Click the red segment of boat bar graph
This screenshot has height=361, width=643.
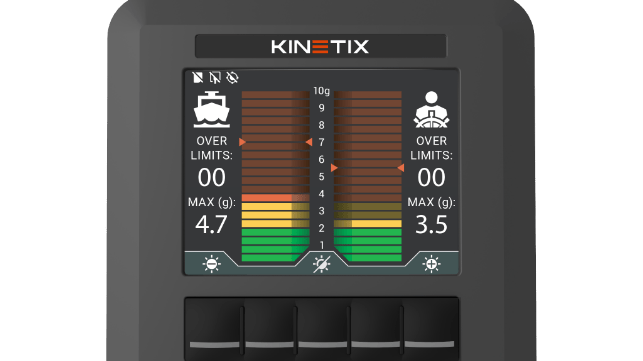pos(275,198)
